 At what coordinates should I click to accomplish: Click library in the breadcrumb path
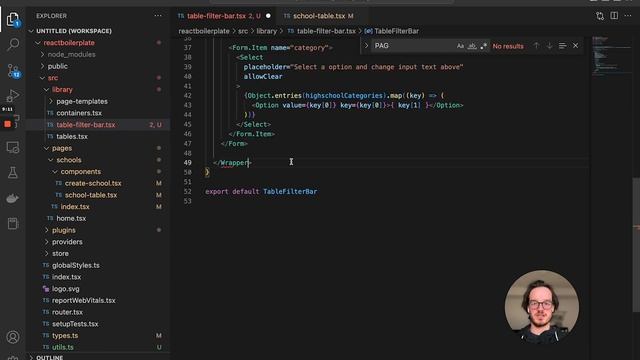[x=267, y=31]
